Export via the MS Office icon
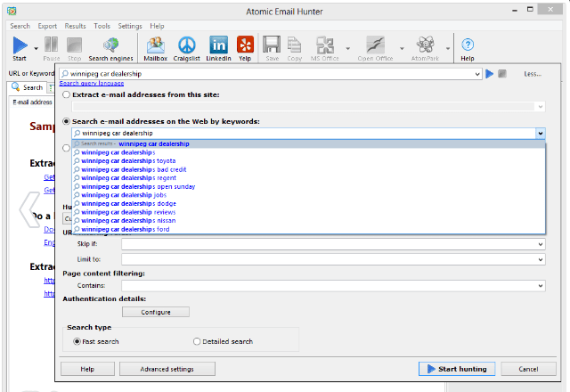Image resolution: width=570 pixels, height=392 pixels. click(324, 45)
